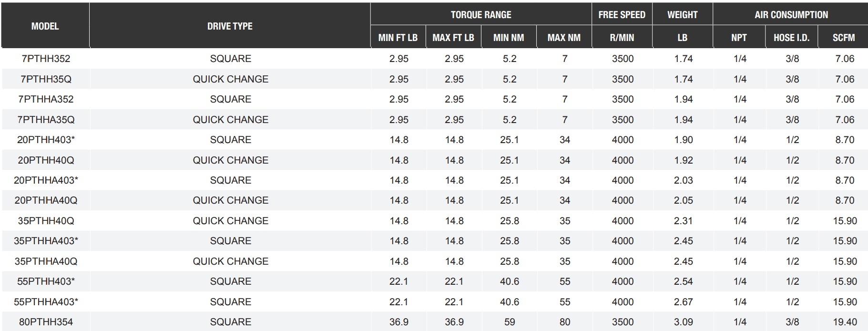This screenshot has width=868, height=331.
Task: Click the 80PTHH354 model cell
Action: 46,322
